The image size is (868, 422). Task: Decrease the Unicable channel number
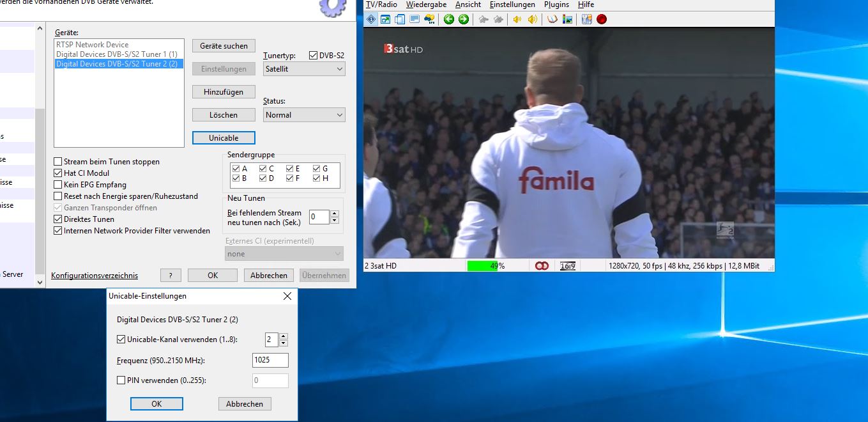pyautogui.click(x=284, y=343)
